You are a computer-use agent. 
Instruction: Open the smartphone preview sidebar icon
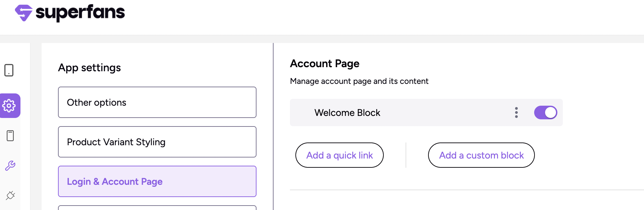point(10,136)
